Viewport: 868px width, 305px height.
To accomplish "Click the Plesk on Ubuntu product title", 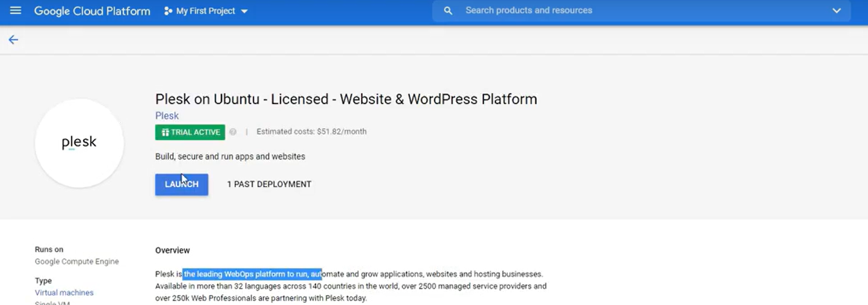I will click(346, 99).
